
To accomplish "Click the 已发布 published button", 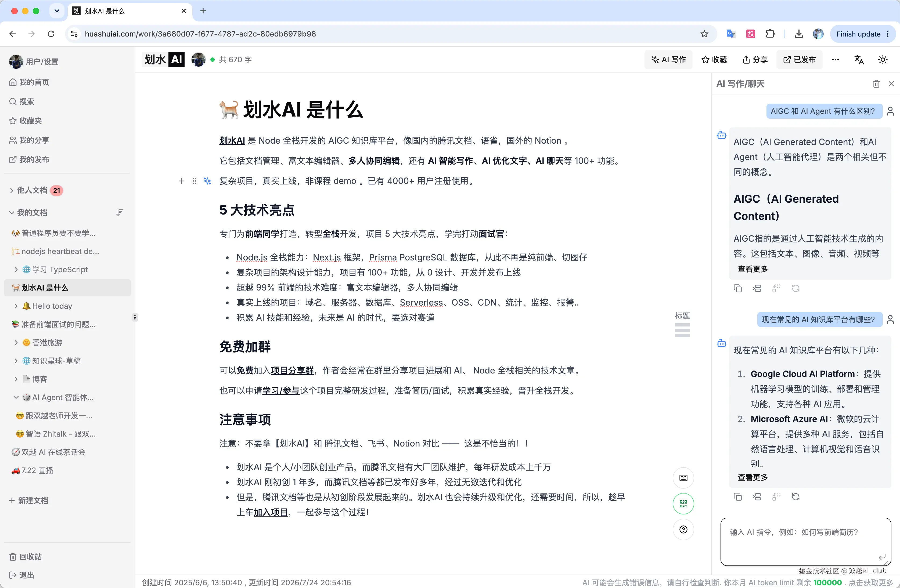I will tap(800, 60).
